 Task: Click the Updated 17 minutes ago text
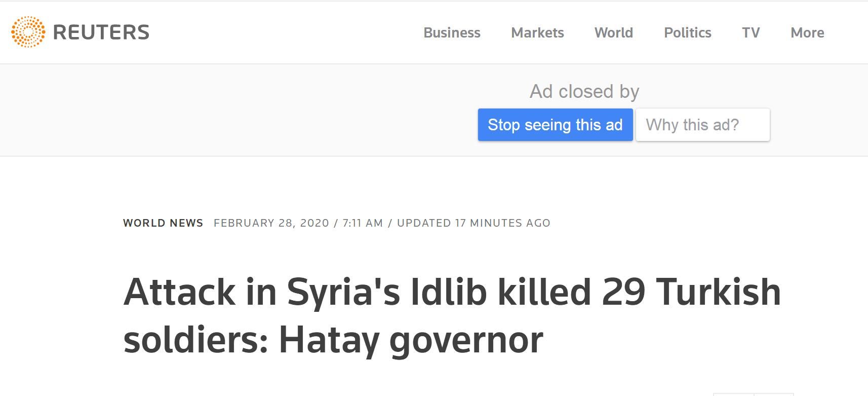(474, 223)
